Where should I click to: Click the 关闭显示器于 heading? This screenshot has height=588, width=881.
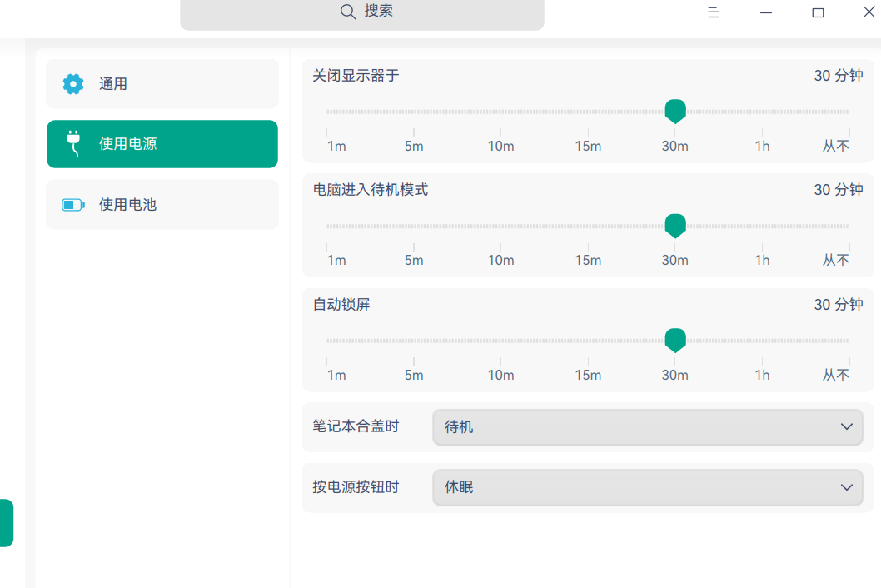356,75
